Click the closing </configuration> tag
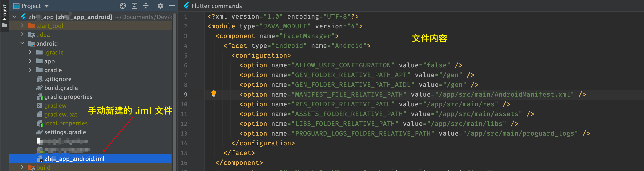The image size is (644, 171). [x=263, y=143]
